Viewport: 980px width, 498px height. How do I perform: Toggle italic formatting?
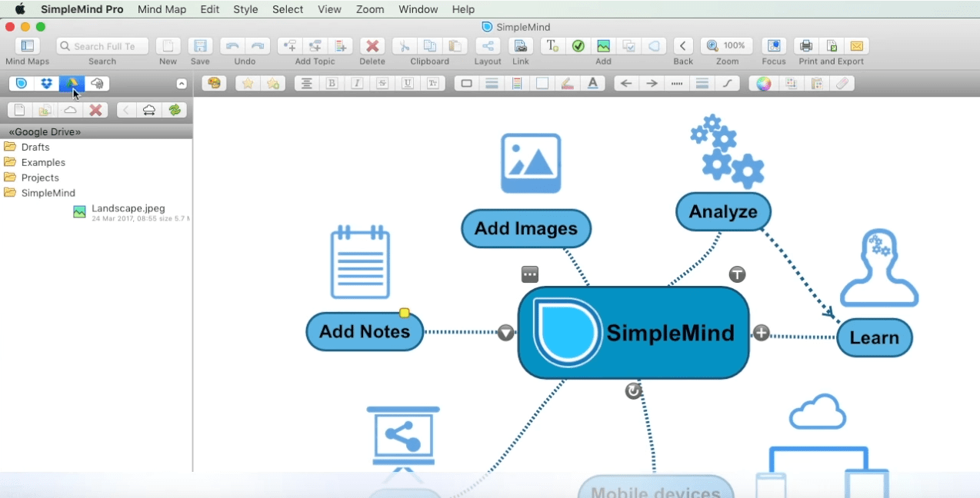(357, 84)
